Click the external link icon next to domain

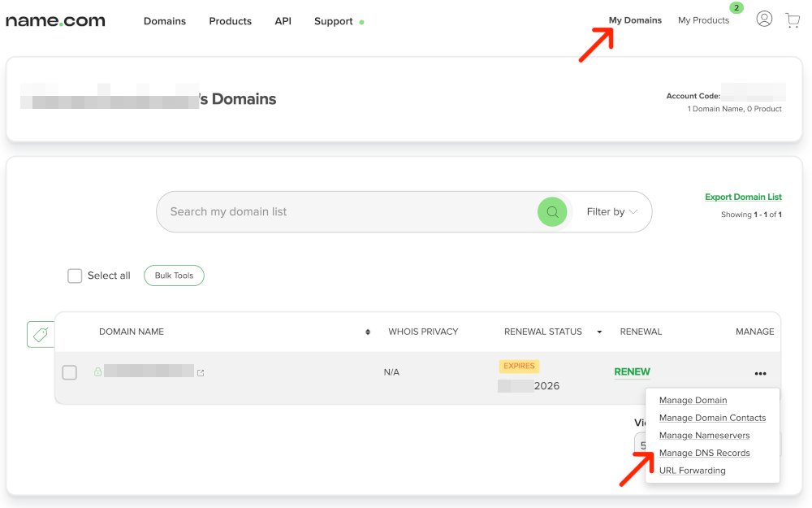pyautogui.click(x=201, y=373)
